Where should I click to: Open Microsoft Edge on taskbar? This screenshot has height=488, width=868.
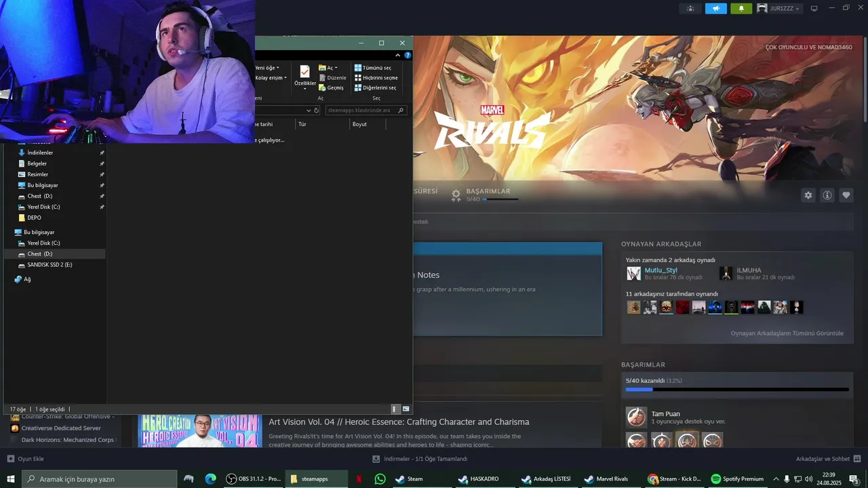pyautogui.click(x=211, y=479)
